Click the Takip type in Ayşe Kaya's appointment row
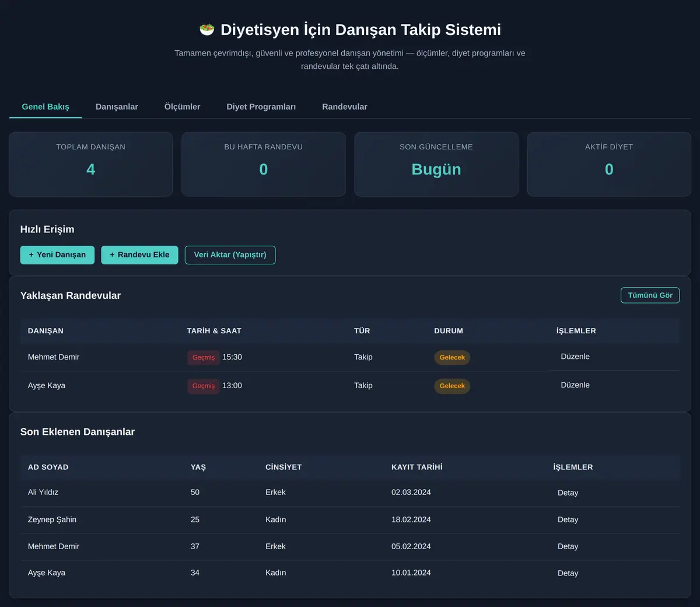This screenshot has height=607, width=700. [363, 386]
